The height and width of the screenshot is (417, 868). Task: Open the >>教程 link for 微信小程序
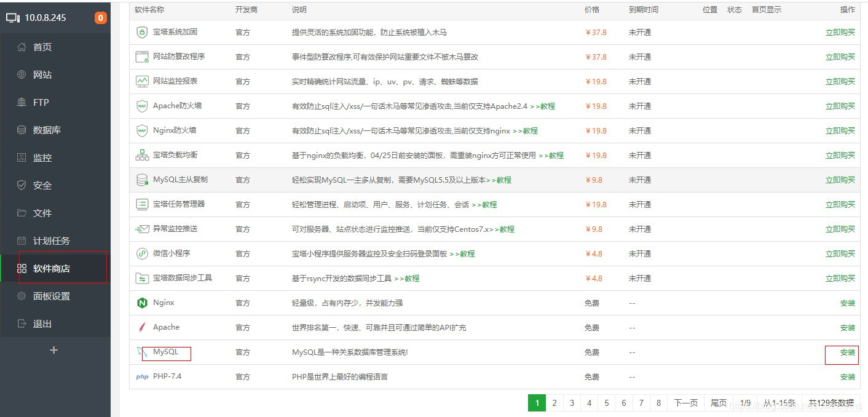[462, 253]
